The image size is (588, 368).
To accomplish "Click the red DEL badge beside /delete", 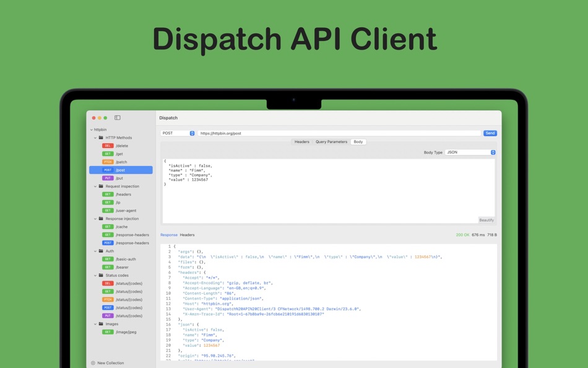I will click(x=108, y=146).
